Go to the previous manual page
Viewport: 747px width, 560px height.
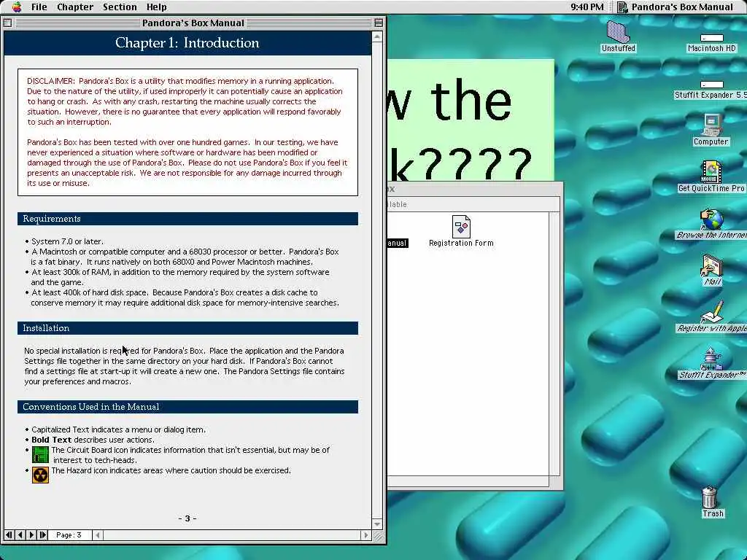pos(20,534)
